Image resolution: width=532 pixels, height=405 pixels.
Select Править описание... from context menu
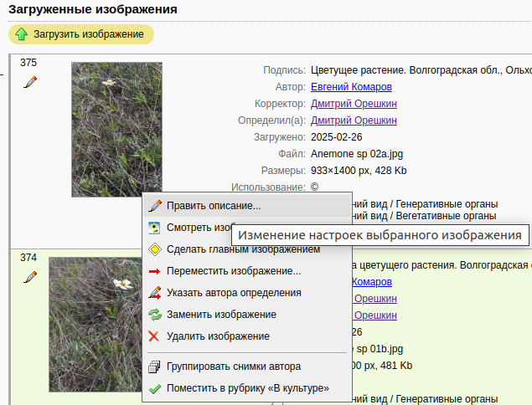pos(214,206)
